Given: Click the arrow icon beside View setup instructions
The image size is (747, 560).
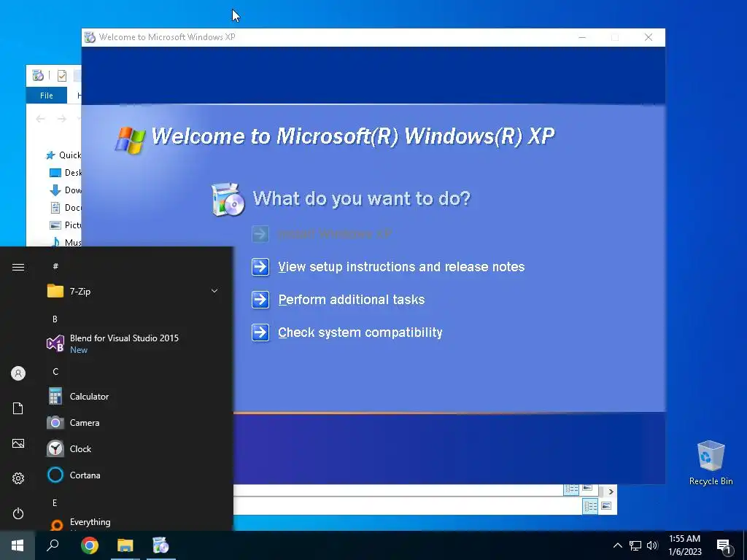Looking at the screenshot, I should pos(260,267).
